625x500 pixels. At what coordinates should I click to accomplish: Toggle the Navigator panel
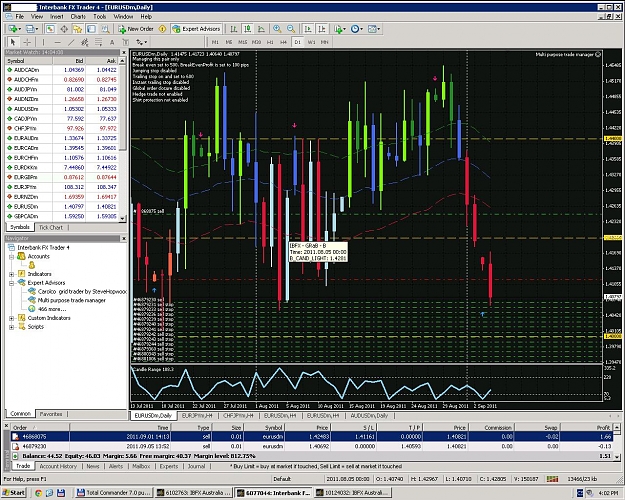click(77, 29)
